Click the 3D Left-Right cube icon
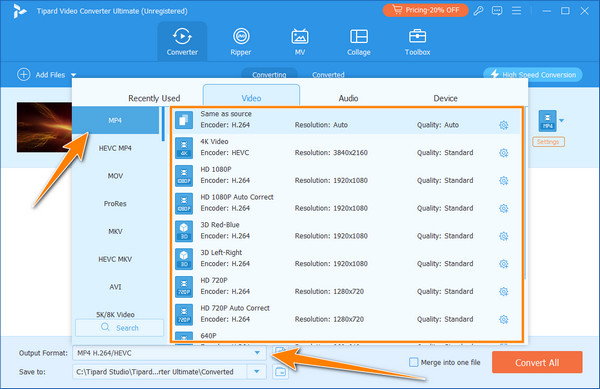 [x=184, y=259]
